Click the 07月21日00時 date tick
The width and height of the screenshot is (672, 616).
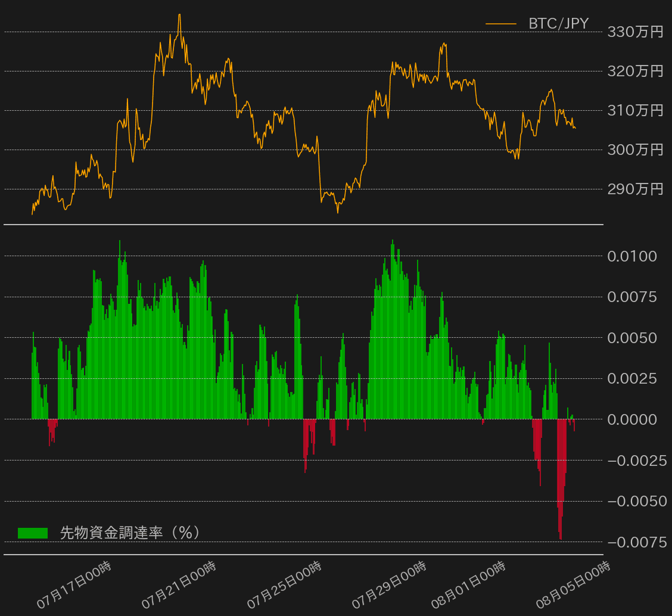click(179, 585)
